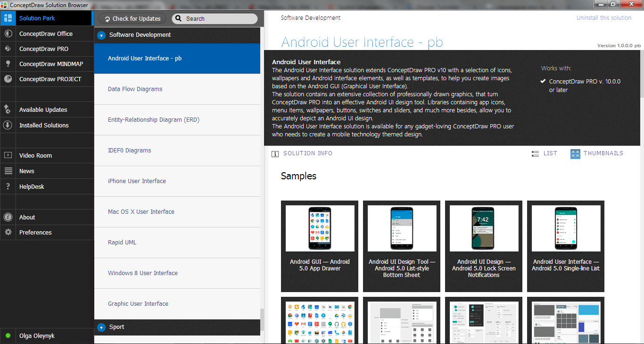Image resolution: width=644 pixels, height=344 pixels.
Task: Click the ConceptDraw PROJECT icon
Action: tap(8, 79)
